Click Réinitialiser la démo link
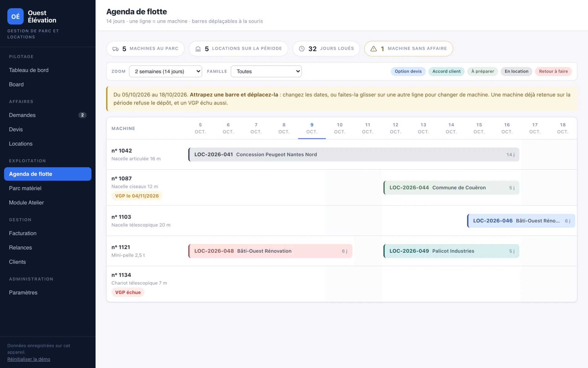588x368 pixels. point(29,359)
